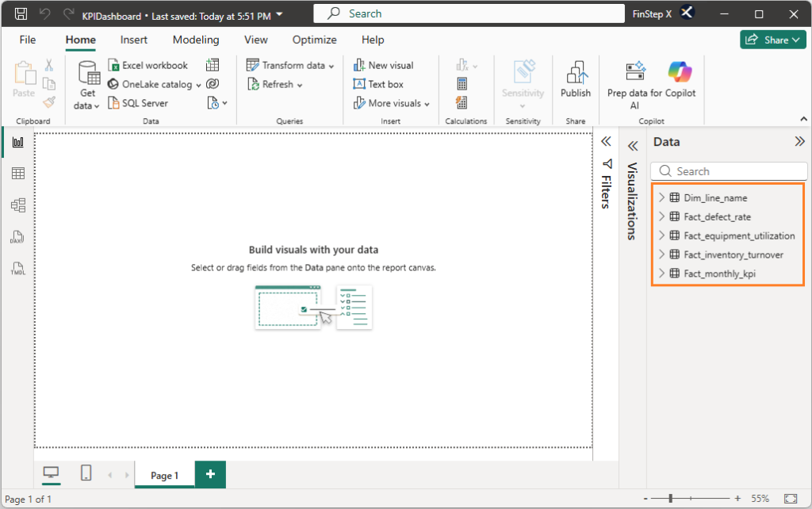
Task: Connect to SQL Server
Action: tap(138, 103)
